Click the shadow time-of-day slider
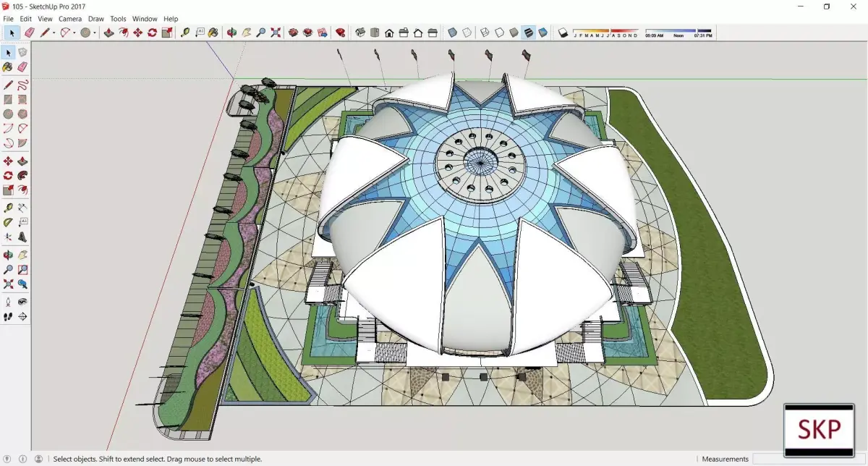Viewport: 868px width, 466px height. [x=678, y=33]
